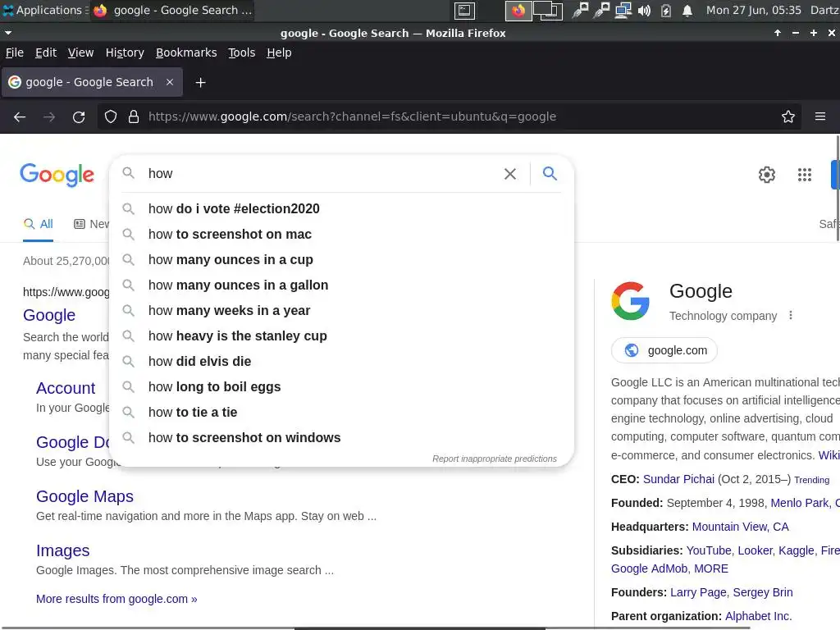Open the File menu

pyautogui.click(x=15, y=52)
